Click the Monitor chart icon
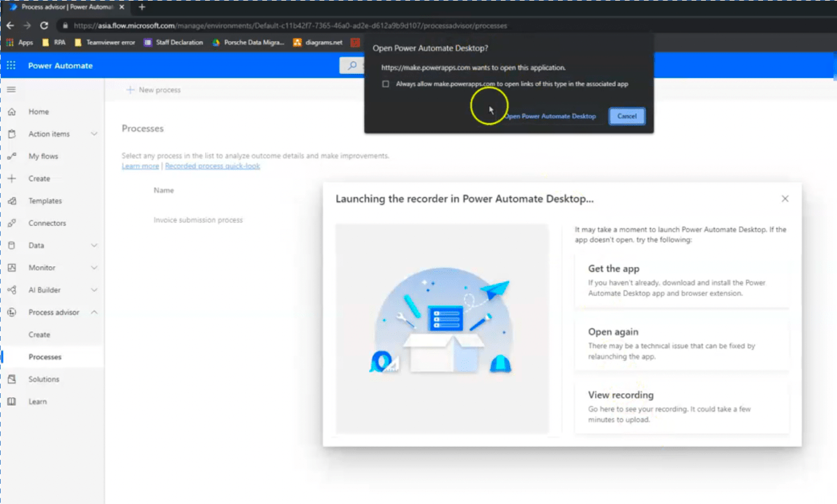The height and width of the screenshot is (504, 837). click(12, 268)
